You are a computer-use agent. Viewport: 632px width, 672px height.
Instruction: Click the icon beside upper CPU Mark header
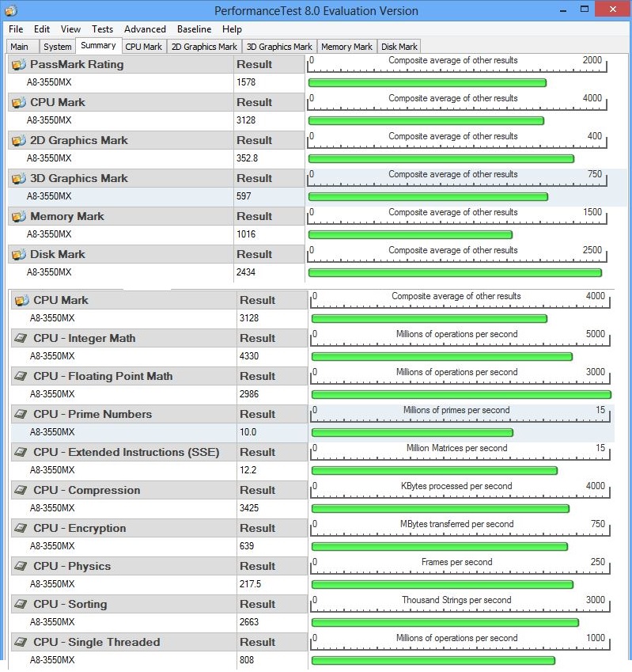pos(18,103)
